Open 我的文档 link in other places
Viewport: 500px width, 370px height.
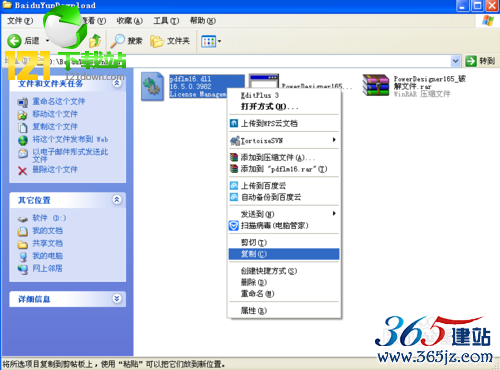tap(47, 231)
